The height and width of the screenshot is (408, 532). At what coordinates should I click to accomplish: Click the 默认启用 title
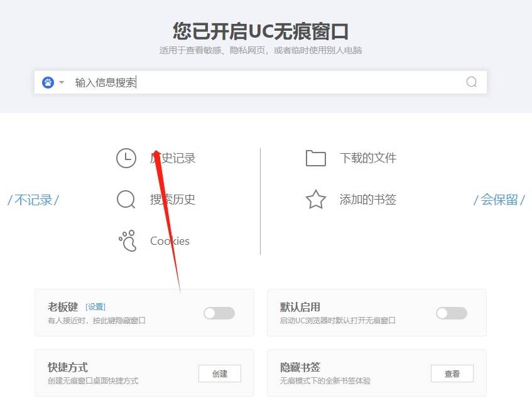click(x=300, y=307)
